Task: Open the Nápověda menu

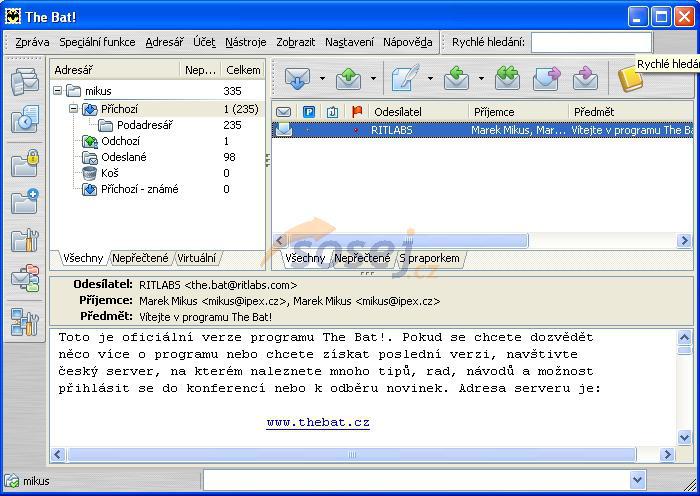Action: (408, 42)
